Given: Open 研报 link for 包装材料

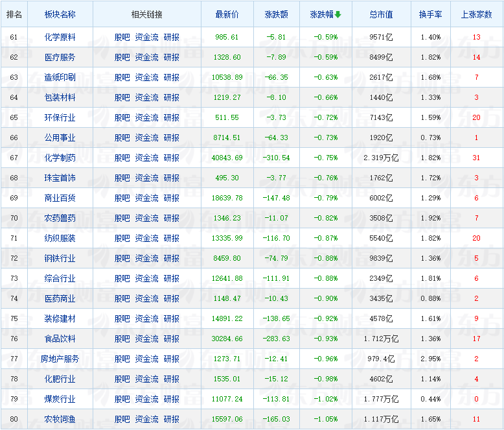Looking at the screenshot, I should [171, 98].
